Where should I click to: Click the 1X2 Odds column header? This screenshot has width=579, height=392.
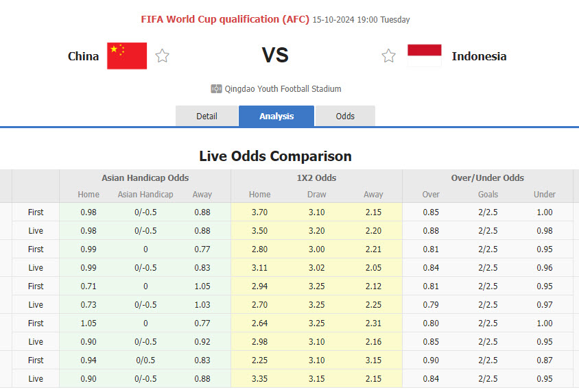316,177
